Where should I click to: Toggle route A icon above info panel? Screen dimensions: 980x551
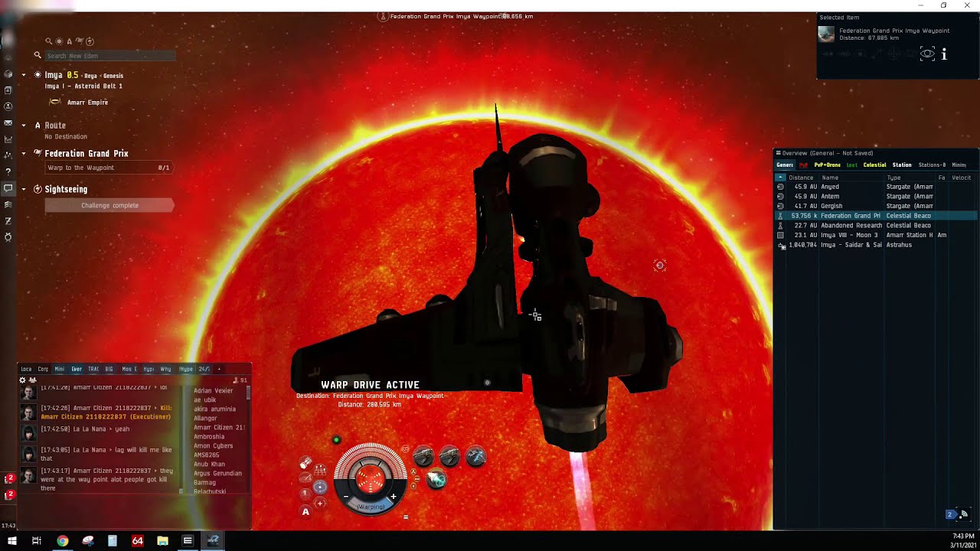[x=69, y=41]
